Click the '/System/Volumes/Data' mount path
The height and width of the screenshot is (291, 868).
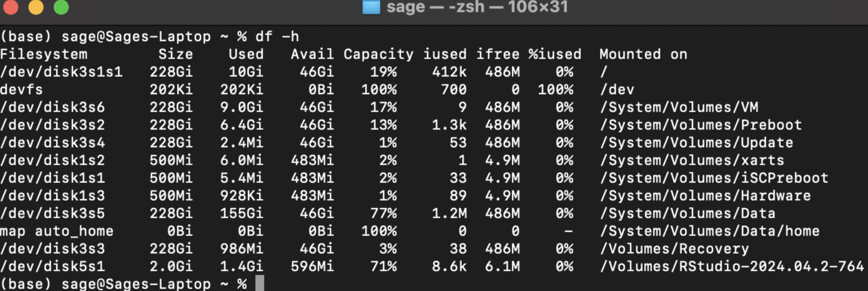pos(687,213)
